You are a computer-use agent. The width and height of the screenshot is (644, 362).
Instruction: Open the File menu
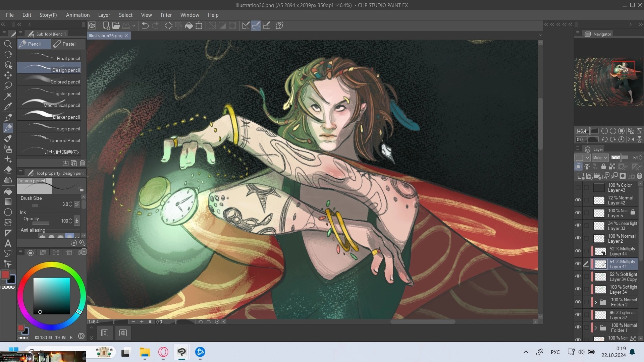pos(10,15)
